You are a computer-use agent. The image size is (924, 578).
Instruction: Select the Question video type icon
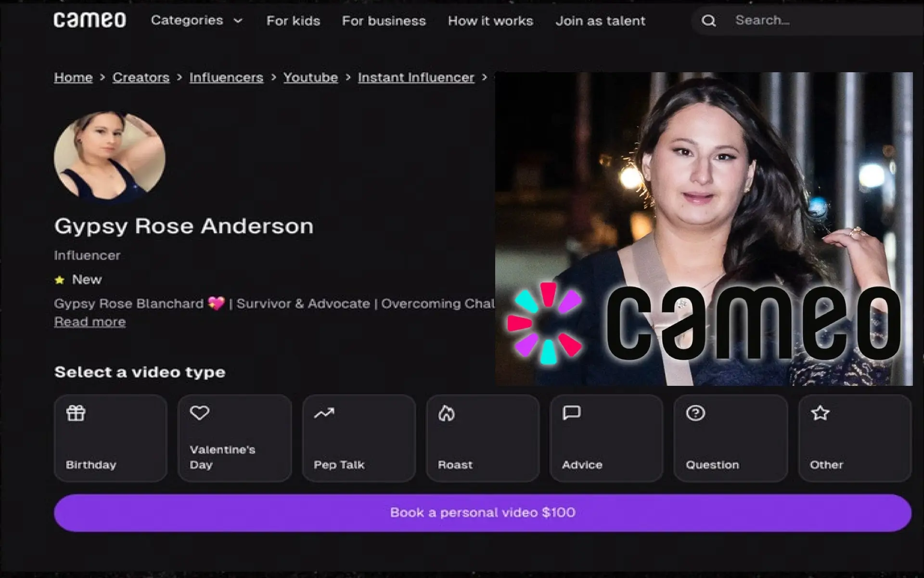point(695,413)
